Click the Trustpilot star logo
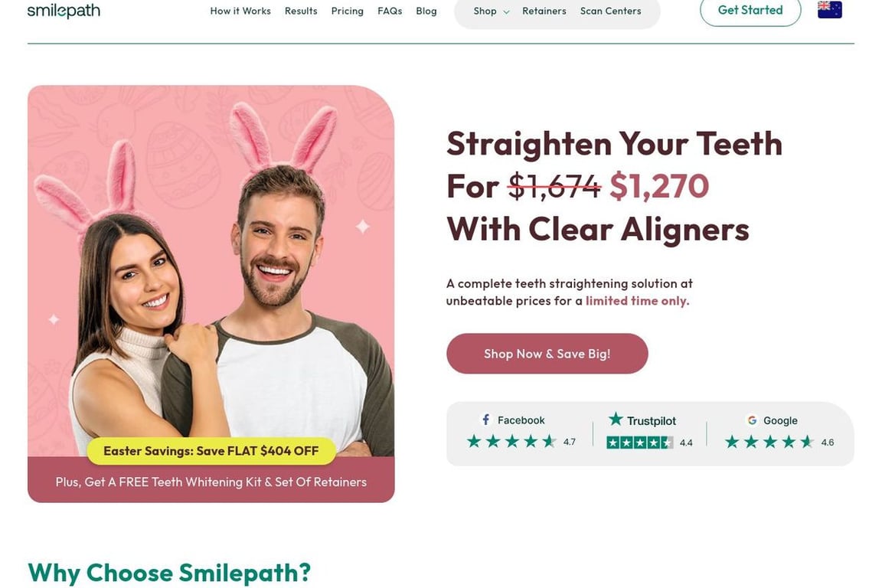Screen dimensions: 882x588 click(616, 420)
